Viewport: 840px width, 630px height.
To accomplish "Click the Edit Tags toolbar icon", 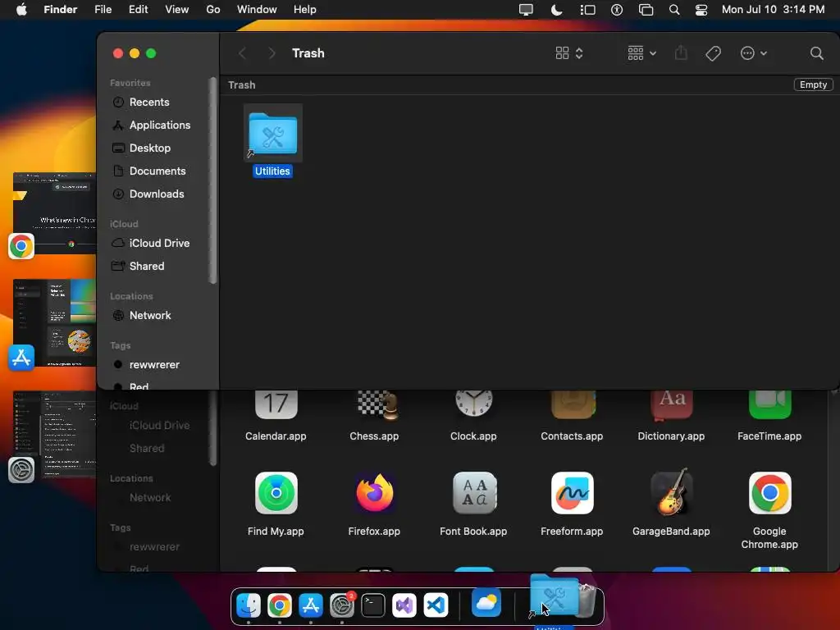I will click(713, 53).
